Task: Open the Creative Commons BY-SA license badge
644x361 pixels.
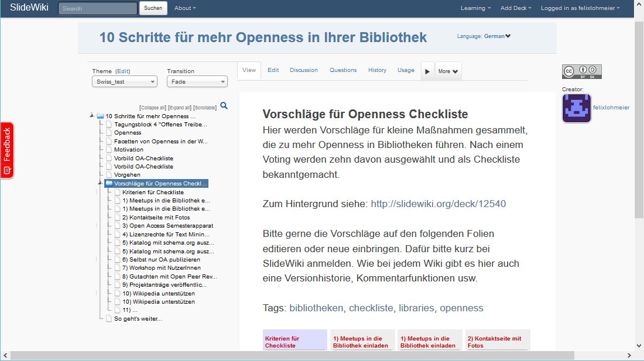Action: tap(581, 72)
